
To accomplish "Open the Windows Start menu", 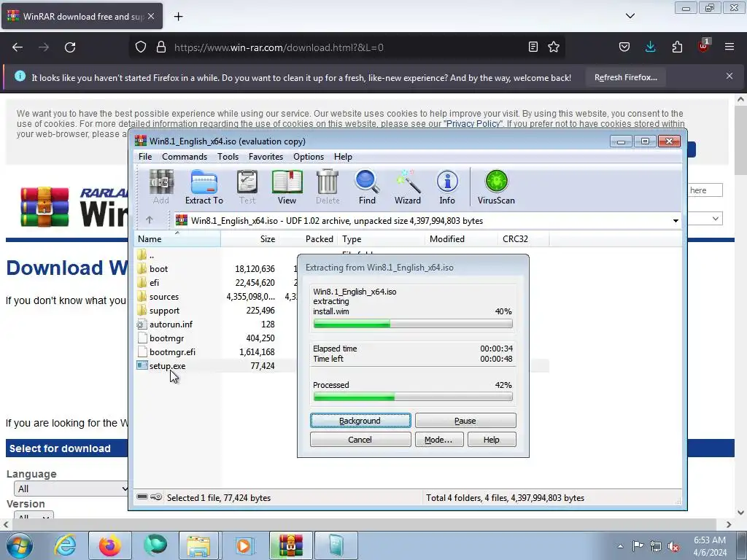I will (x=20, y=545).
